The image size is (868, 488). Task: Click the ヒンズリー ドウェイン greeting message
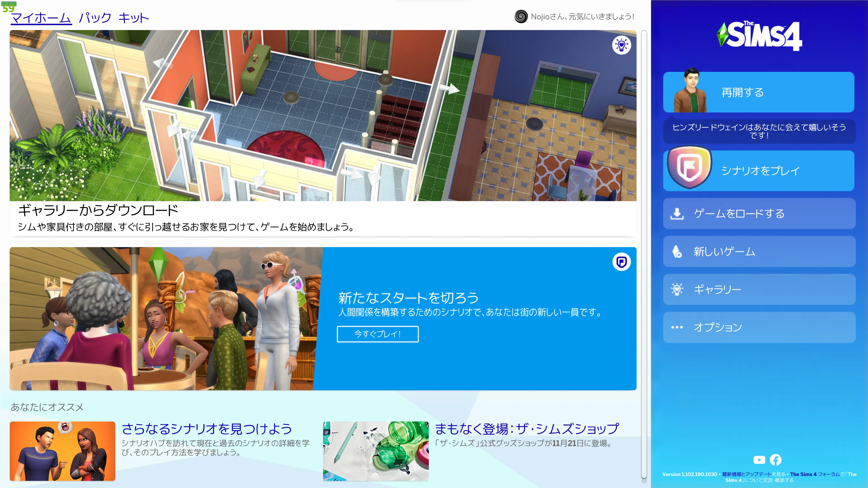click(x=759, y=131)
